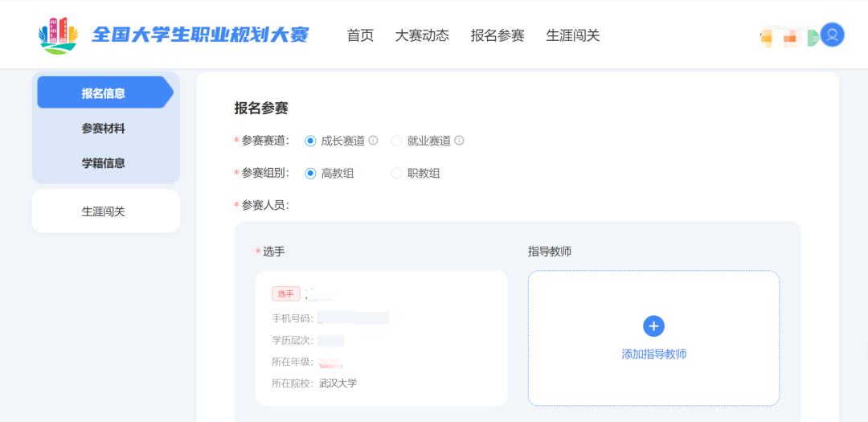
Task: Click the 指导教师 section label
Action: click(550, 252)
